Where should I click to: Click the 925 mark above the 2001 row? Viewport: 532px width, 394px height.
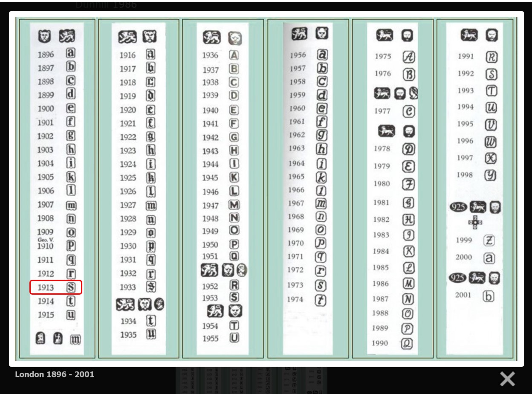coord(457,278)
